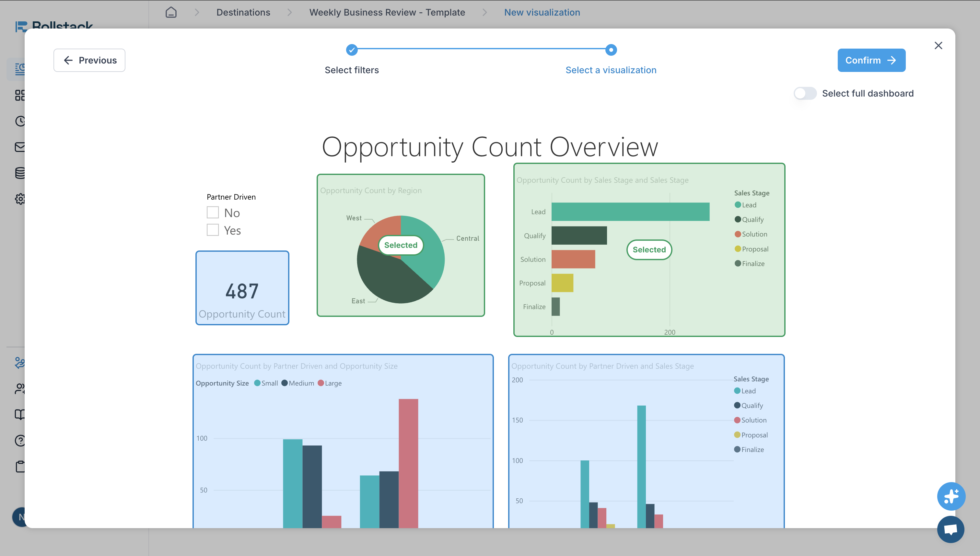This screenshot has height=556, width=980.
Task: Open email notifications via envelope icon
Action: pos(21,147)
